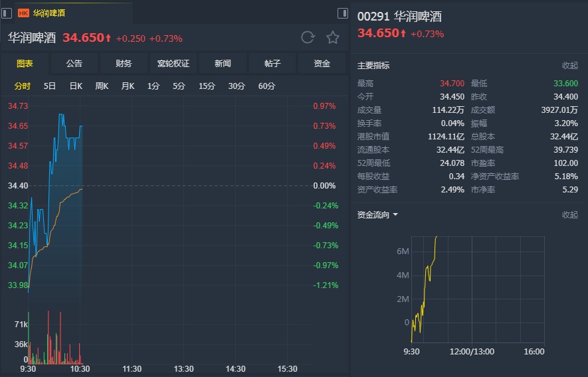
Task: Click the 成交量 value 114.22万
Action: point(448,110)
